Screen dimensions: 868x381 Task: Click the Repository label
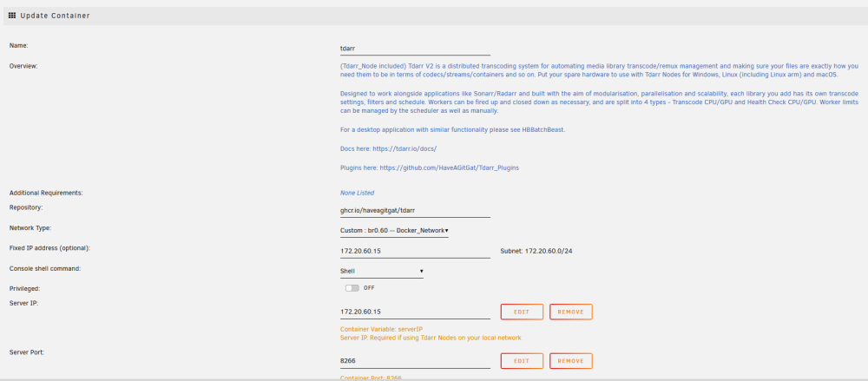tap(26, 207)
